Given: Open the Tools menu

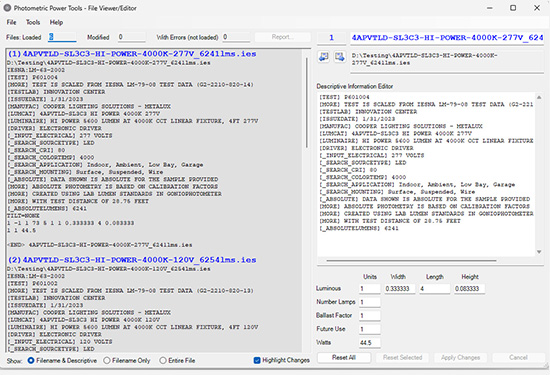Looking at the screenshot, I should click(33, 22).
